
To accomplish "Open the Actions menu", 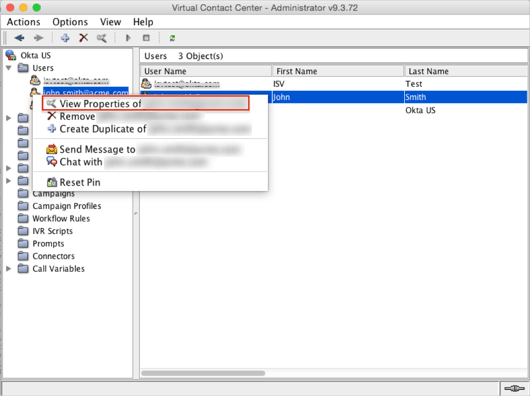I will [x=23, y=22].
